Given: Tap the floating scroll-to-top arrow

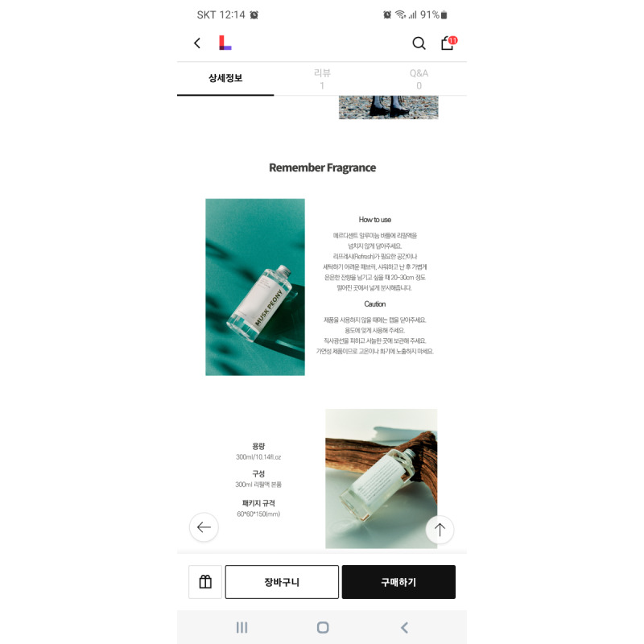Looking at the screenshot, I should pyautogui.click(x=440, y=530).
